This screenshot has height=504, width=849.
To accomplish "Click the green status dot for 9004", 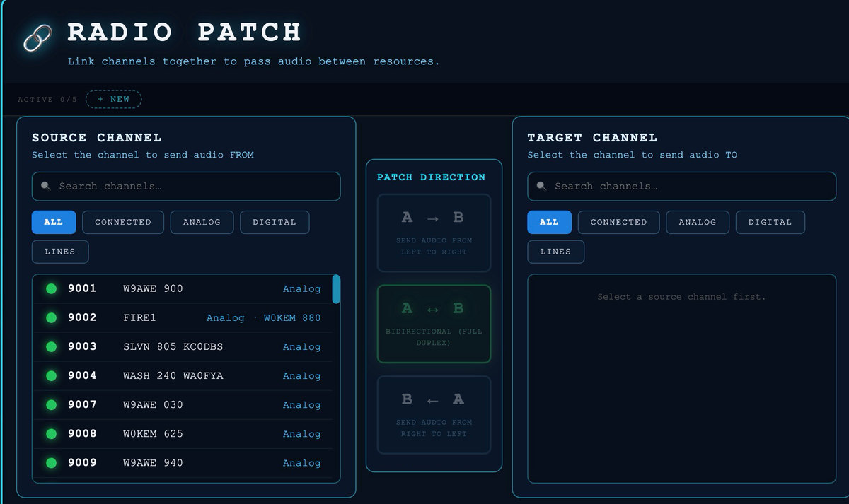I will click(x=51, y=376).
